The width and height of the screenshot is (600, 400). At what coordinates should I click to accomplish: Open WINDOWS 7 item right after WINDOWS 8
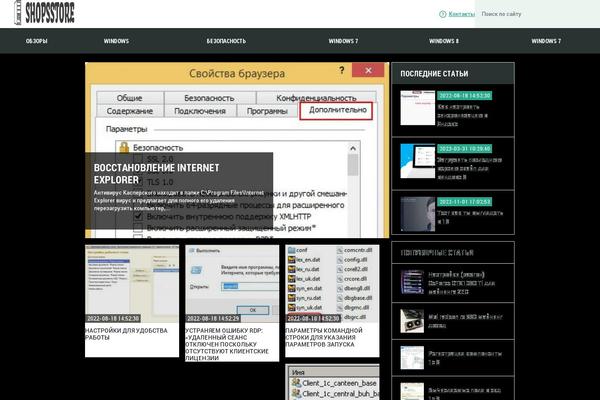coord(546,41)
